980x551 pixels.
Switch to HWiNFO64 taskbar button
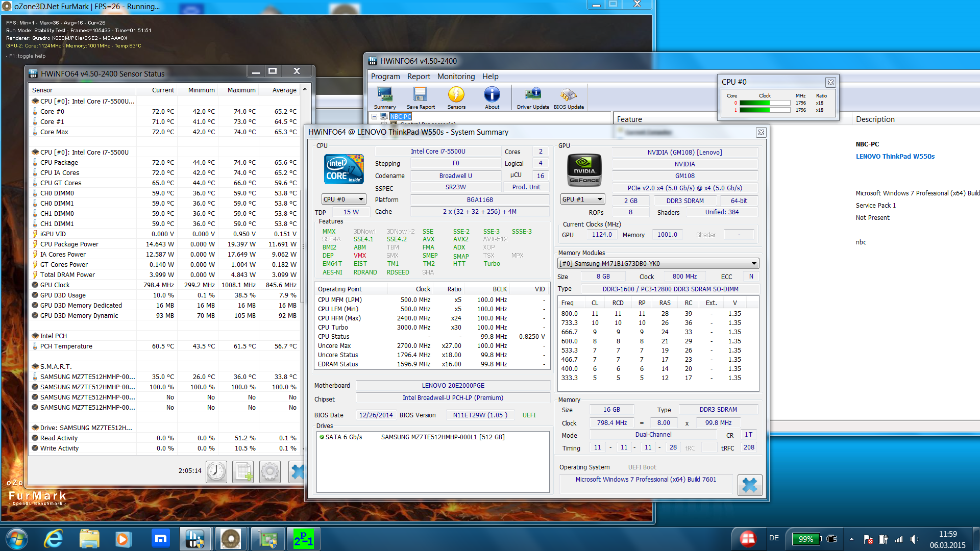[x=195, y=539]
